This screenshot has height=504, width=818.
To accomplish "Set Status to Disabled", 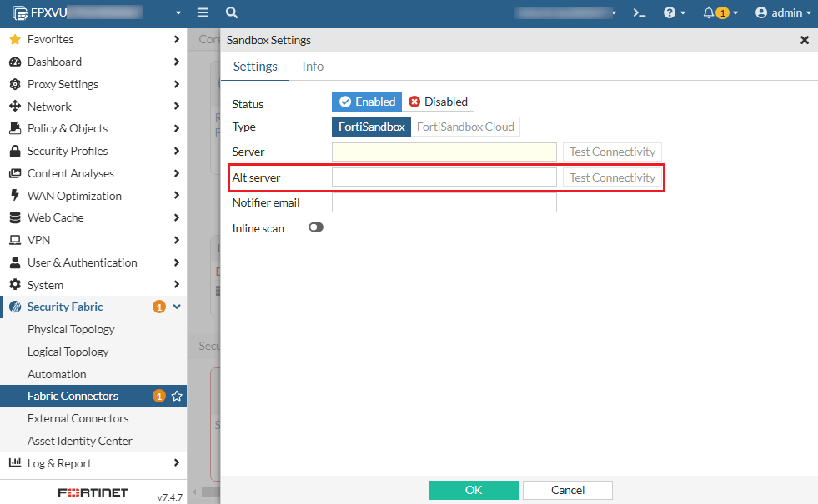I will [x=439, y=102].
